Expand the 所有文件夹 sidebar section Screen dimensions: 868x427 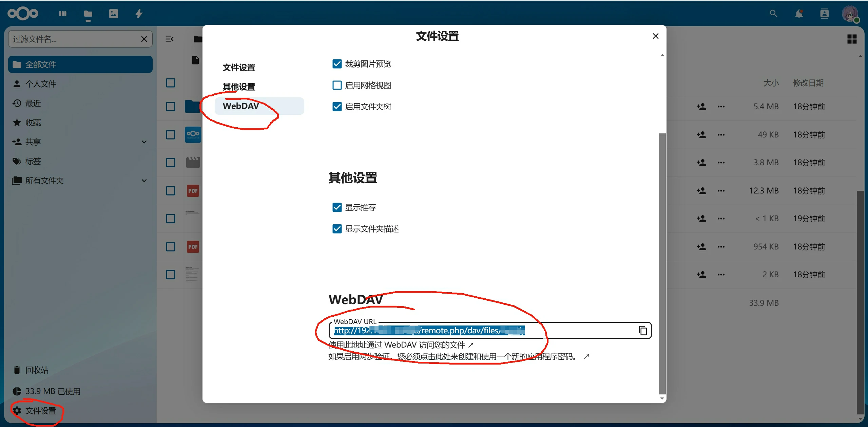coord(144,181)
